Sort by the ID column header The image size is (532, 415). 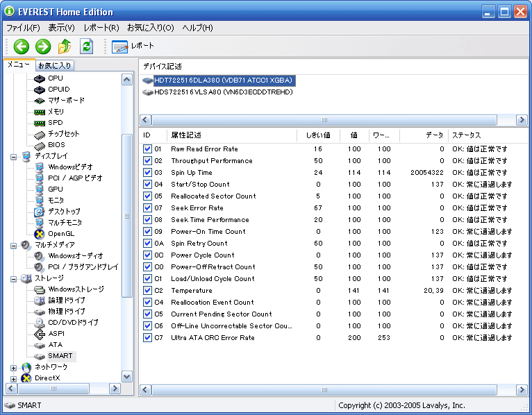[x=153, y=135]
